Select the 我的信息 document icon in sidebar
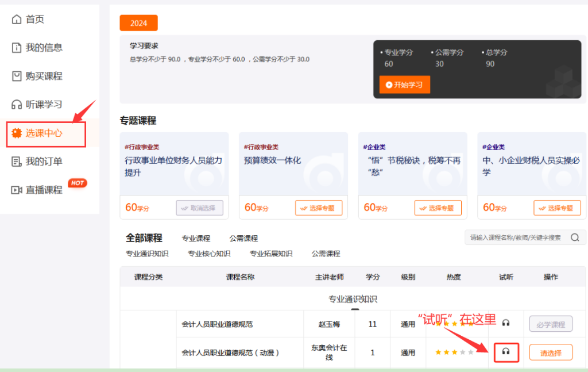588x372 pixels. click(17, 48)
